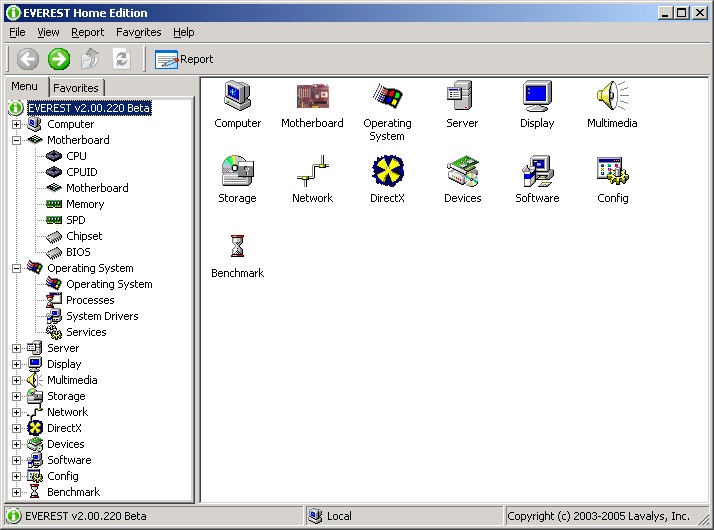This screenshot has width=714, height=530.
Task: Select BIOS in the tree
Action: [x=78, y=252]
